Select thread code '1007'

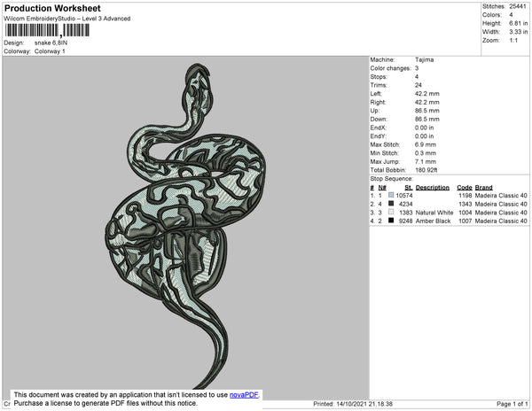(465, 221)
